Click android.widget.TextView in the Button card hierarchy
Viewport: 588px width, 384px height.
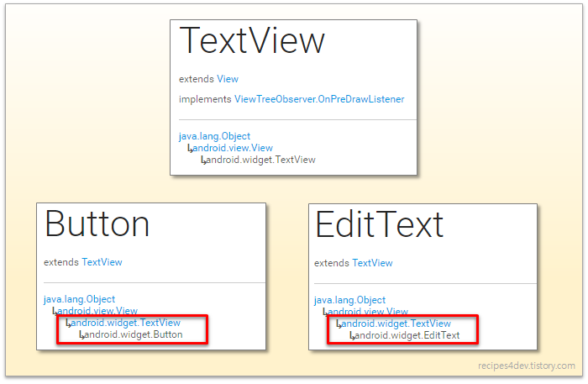click(126, 323)
